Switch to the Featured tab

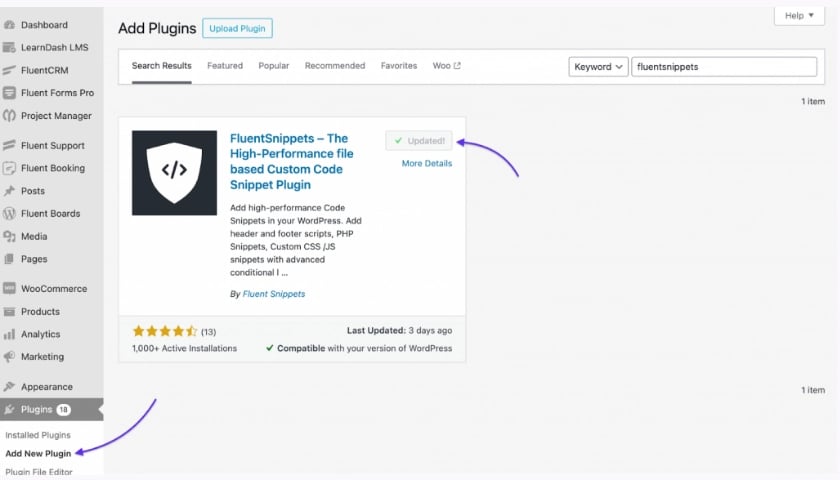click(x=225, y=66)
